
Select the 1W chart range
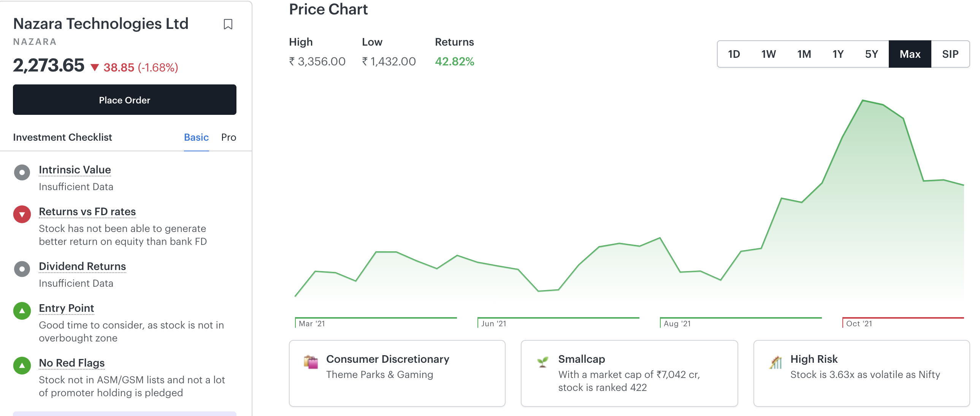click(x=769, y=54)
